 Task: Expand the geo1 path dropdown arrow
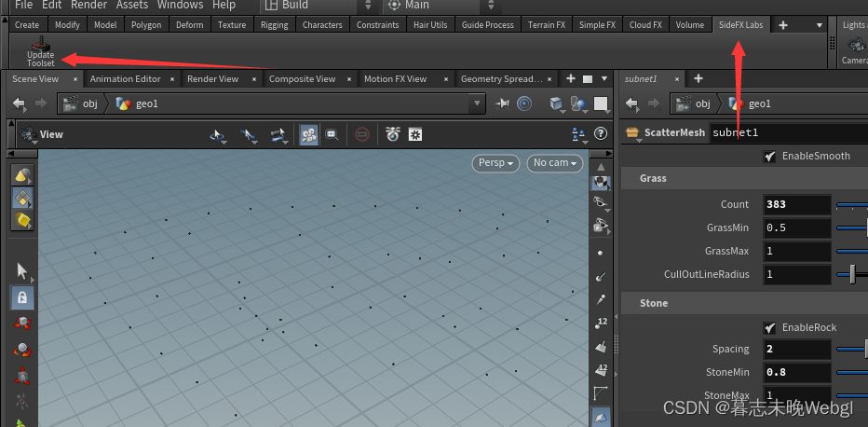tap(476, 103)
